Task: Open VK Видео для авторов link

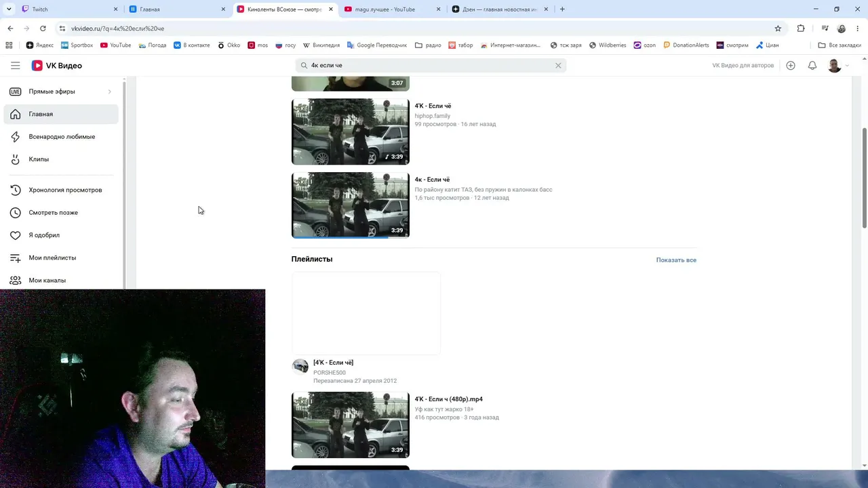Action: pyautogui.click(x=743, y=66)
